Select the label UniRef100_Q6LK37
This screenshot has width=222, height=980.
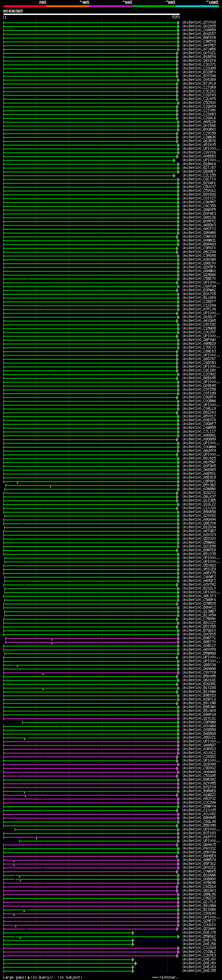pos(199,496)
